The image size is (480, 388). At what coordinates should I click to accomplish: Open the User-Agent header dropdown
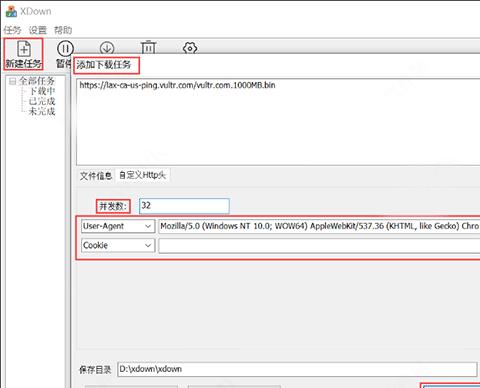point(118,226)
